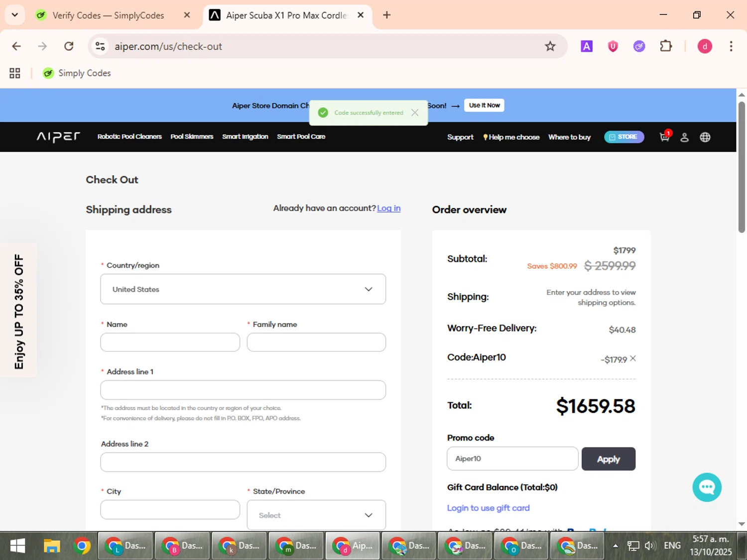Open the Chrome three-dot menu
Image resolution: width=747 pixels, height=560 pixels.
pyautogui.click(x=731, y=46)
